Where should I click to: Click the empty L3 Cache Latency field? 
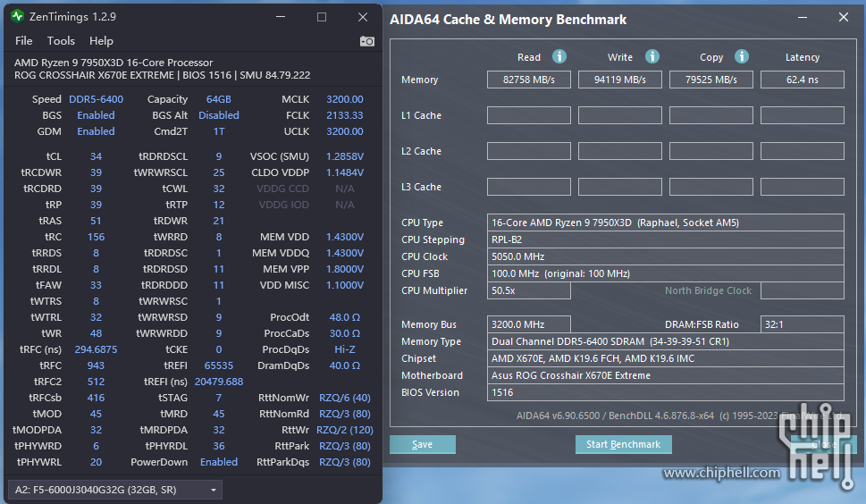tap(802, 187)
